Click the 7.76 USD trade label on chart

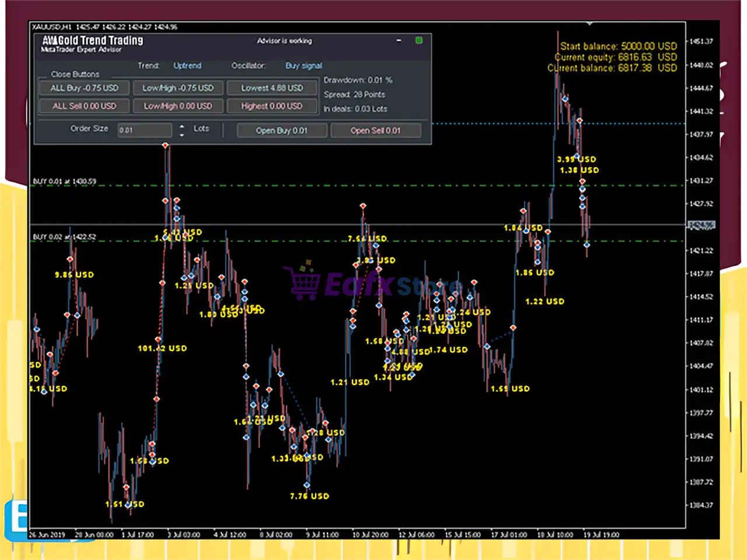pos(309,496)
